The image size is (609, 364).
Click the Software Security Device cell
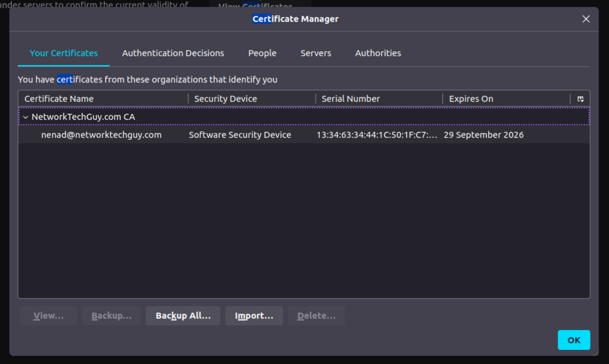coord(240,135)
